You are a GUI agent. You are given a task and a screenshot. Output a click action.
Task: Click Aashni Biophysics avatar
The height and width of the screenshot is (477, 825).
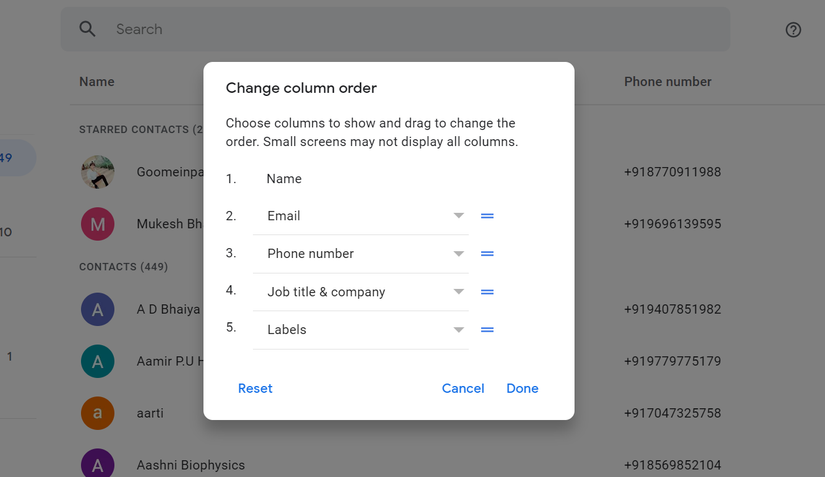(x=97, y=464)
